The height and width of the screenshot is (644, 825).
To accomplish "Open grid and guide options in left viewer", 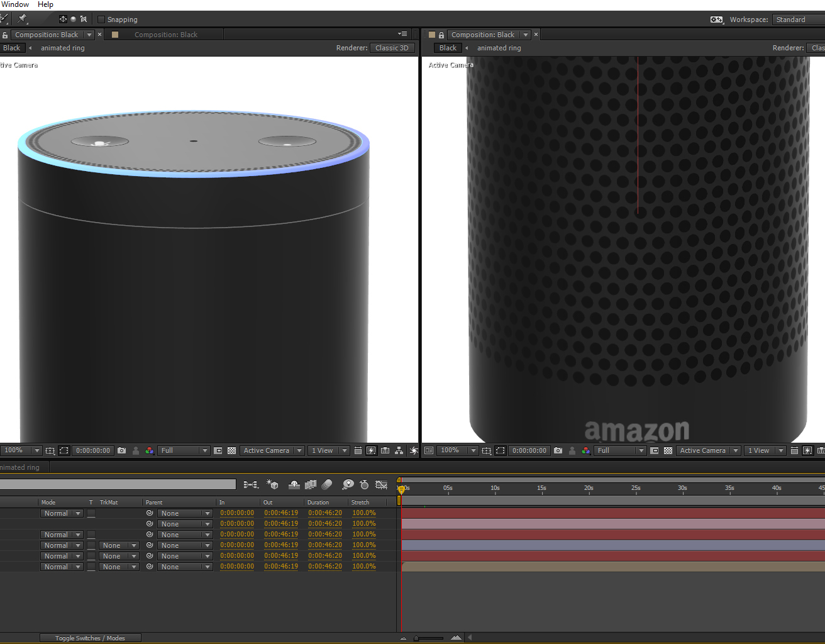I will pos(50,450).
